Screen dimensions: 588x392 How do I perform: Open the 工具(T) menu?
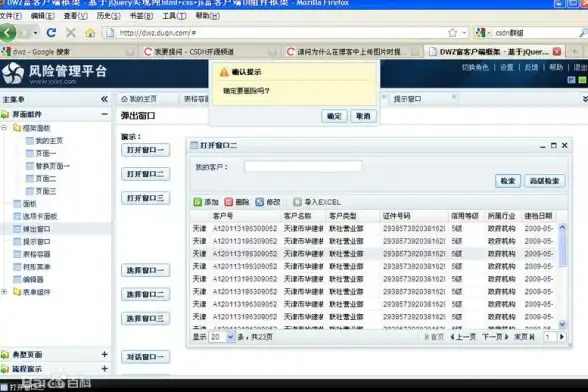tap(174, 16)
